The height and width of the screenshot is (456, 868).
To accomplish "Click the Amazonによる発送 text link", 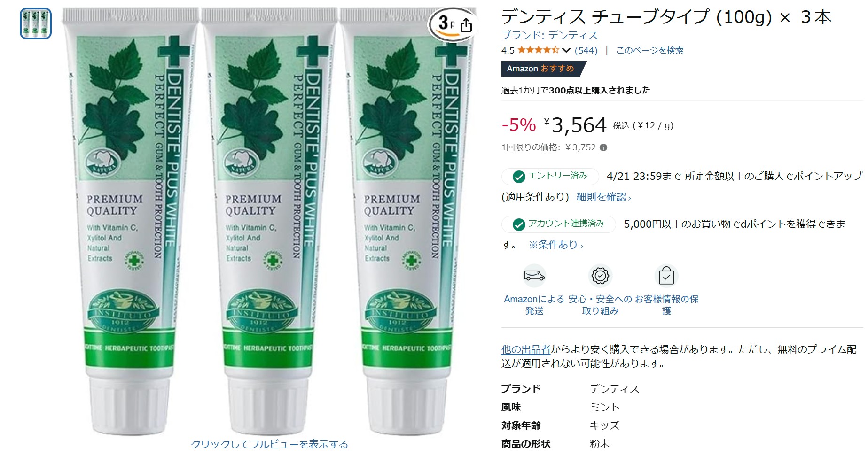I will point(534,305).
